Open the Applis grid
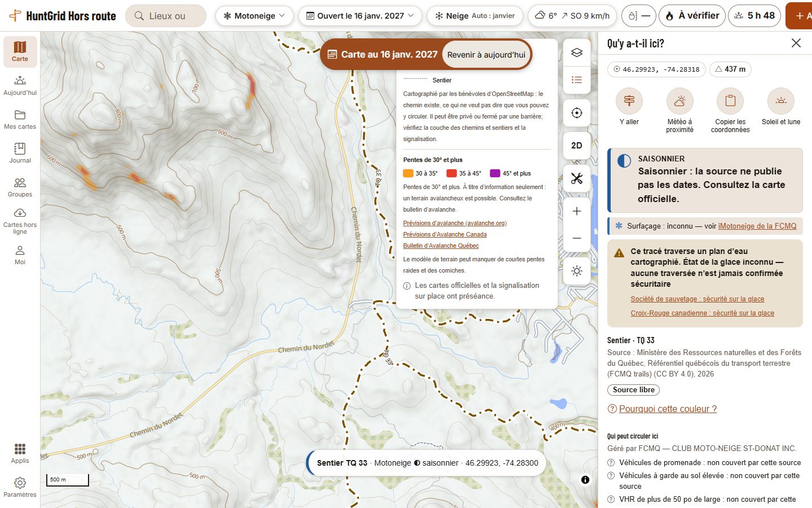The height and width of the screenshot is (508, 812). (x=20, y=453)
